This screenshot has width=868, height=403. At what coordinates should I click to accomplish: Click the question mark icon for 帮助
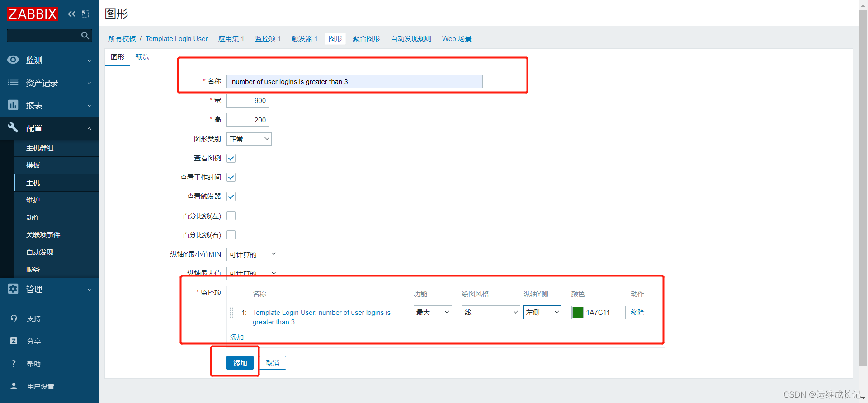tap(14, 363)
